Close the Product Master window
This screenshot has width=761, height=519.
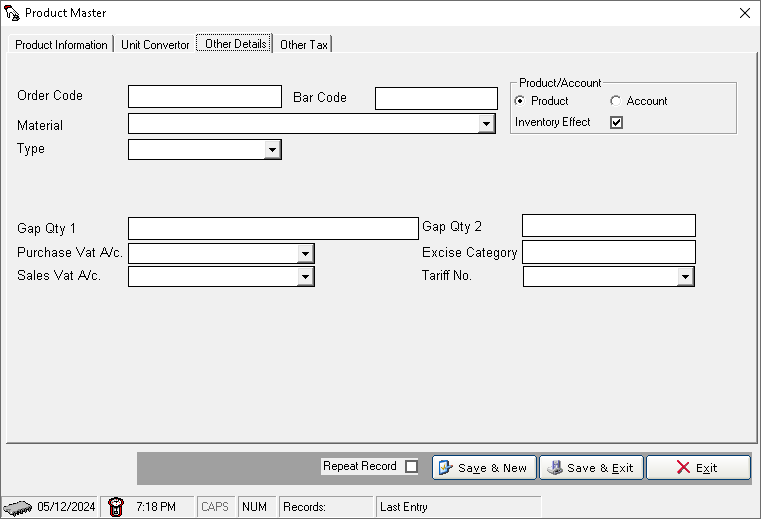point(745,13)
